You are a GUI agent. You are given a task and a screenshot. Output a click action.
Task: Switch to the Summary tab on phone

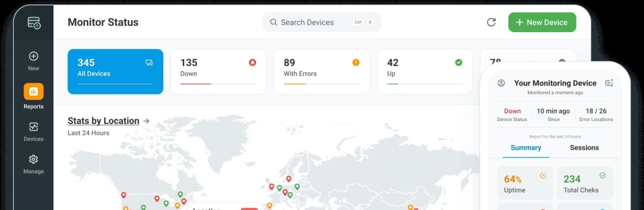tap(526, 147)
